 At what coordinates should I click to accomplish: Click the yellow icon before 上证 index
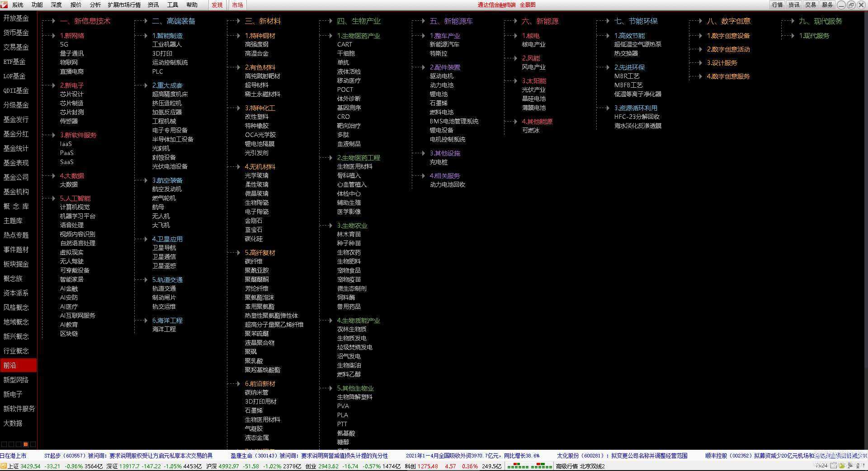pyautogui.click(x=4, y=466)
